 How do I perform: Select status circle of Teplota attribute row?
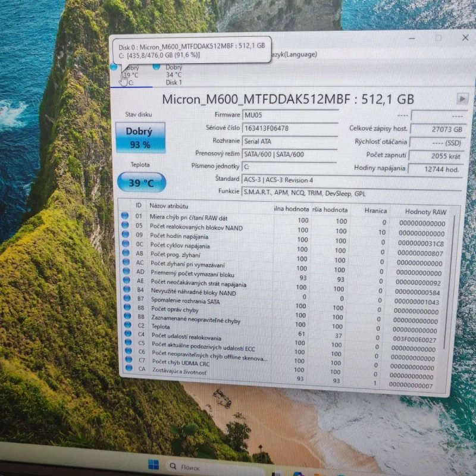coord(128,325)
